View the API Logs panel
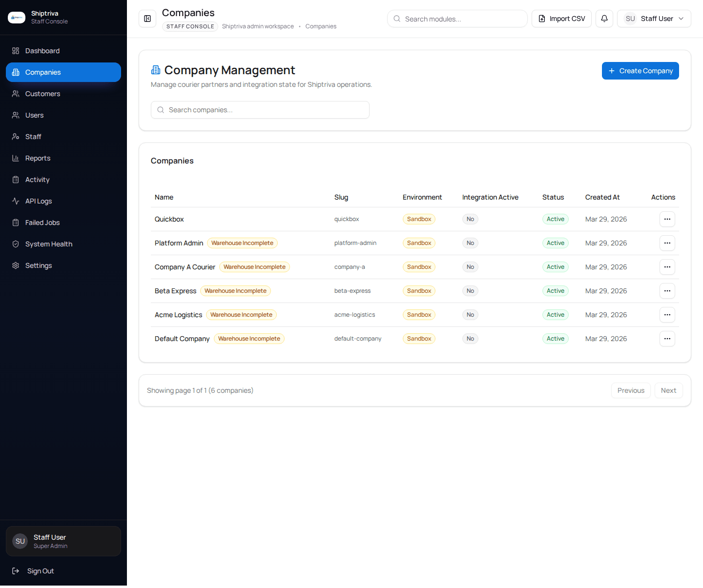 [38, 201]
